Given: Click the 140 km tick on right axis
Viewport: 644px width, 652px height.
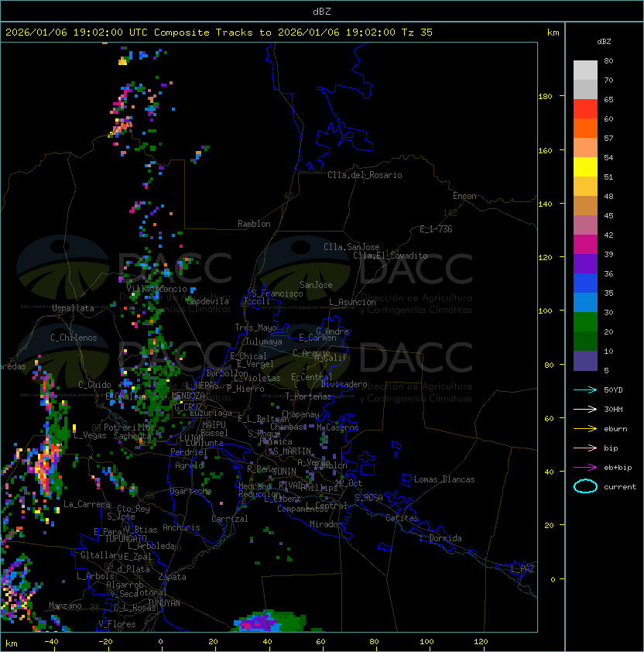Looking at the screenshot, I should click(x=545, y=204).
